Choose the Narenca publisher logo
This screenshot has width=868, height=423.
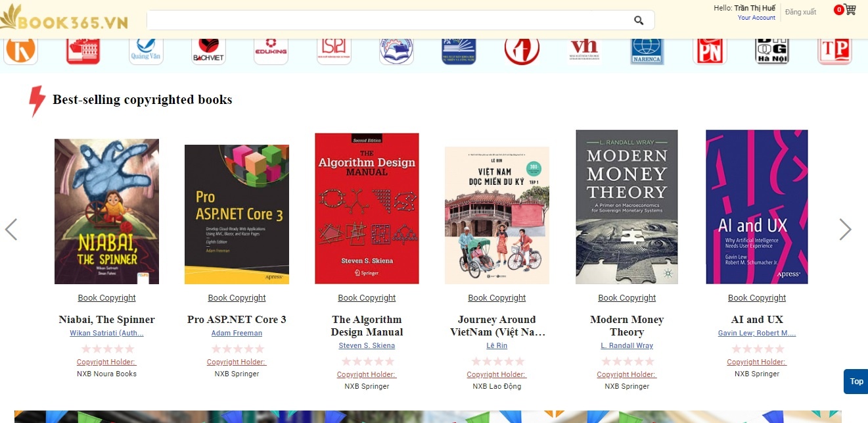pos(648,51)
